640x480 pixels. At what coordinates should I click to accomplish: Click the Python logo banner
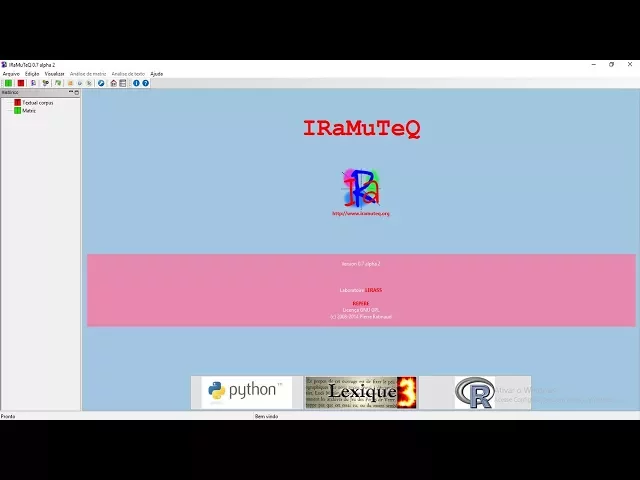pos(247,392)
